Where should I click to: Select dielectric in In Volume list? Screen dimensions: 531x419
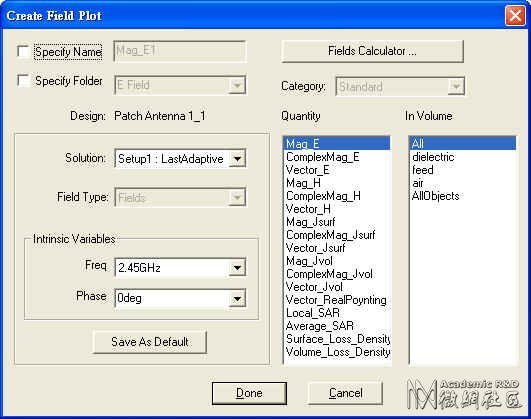(433, 157)
